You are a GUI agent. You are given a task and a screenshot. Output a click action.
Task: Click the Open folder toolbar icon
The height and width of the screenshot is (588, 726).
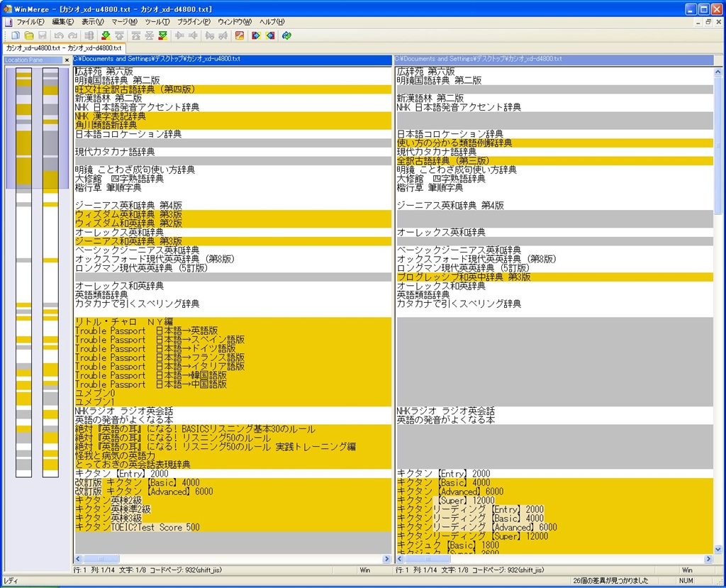click(x=29, y=35)
